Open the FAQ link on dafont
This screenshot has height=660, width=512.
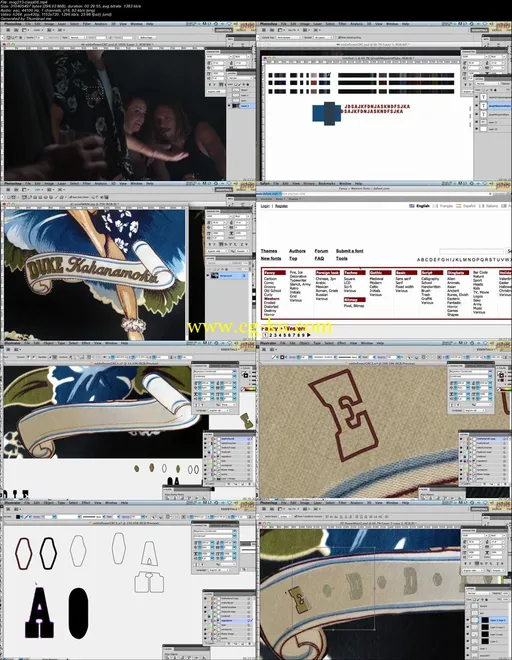tap(319, 258)
